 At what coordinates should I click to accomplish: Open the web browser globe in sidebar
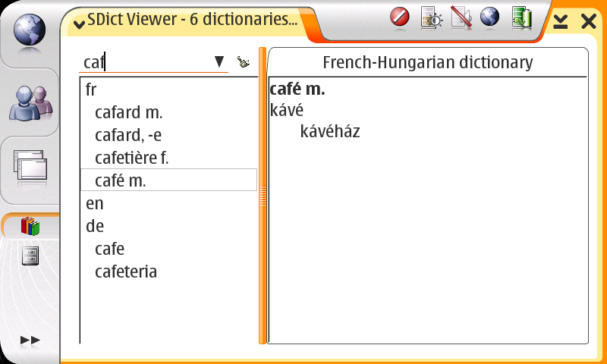pyautogui.click(x=29, y=30)
